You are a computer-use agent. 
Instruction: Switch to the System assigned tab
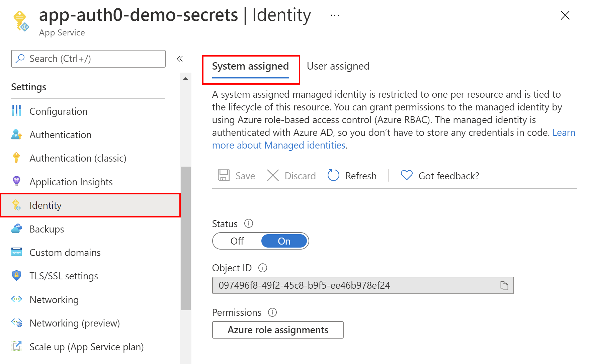click(251, 66)
